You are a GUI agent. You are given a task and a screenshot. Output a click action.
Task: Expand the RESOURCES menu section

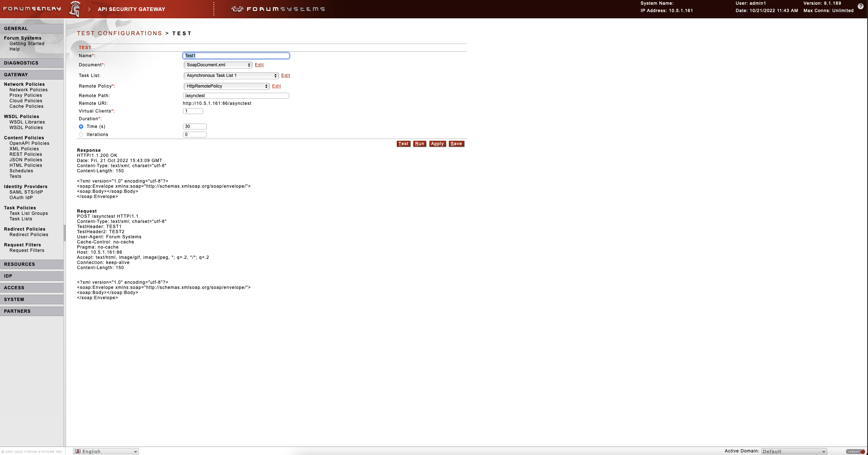(x=19, y=264)
